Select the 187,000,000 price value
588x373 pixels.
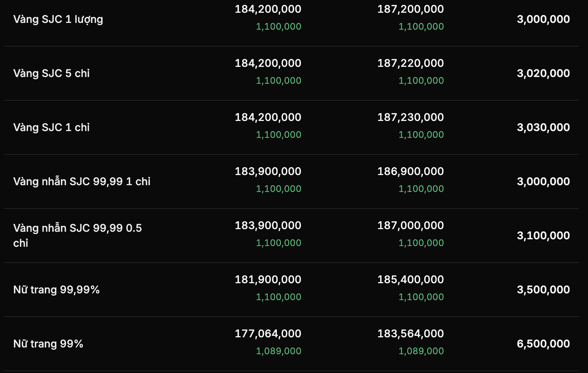point(410,225)
